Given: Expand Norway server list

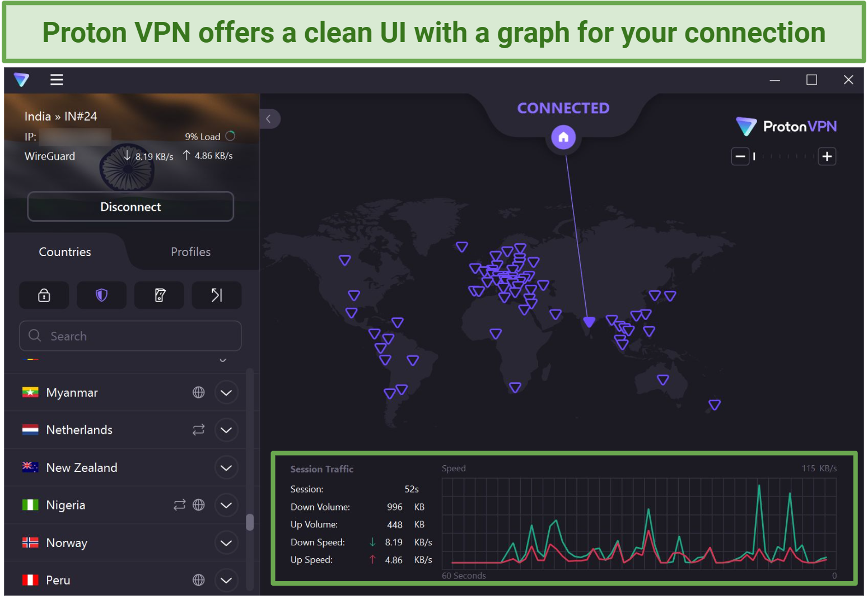Looking at the screenshot, I should 226,543.
